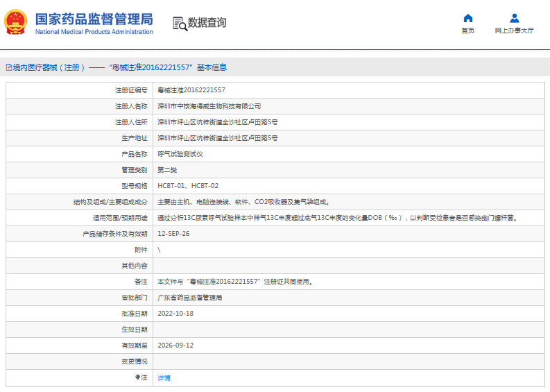This screenshot has width=550, height=392.
Task: Select management class 第二类
Action: tap(167, 170)
